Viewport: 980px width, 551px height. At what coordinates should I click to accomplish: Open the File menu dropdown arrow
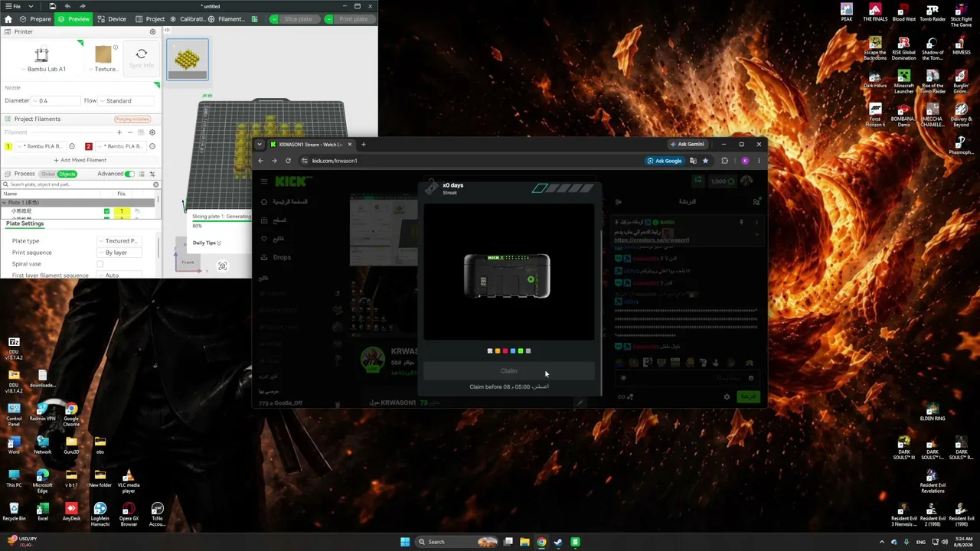point(31,6)
